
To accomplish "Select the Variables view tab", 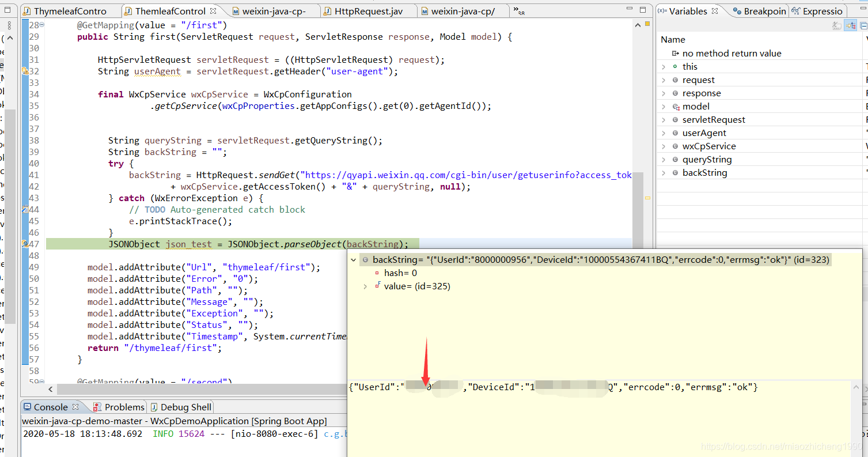I will [687, 11].
